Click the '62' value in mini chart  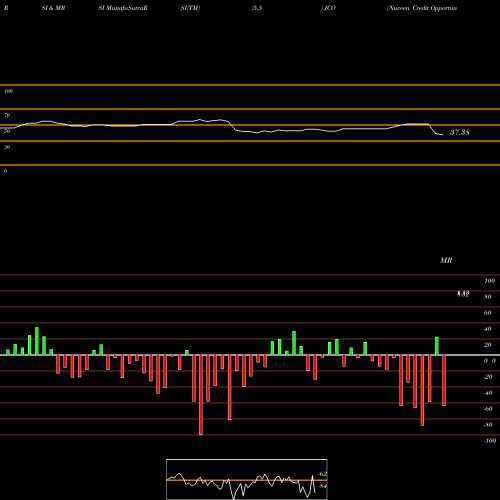[323, 474]
